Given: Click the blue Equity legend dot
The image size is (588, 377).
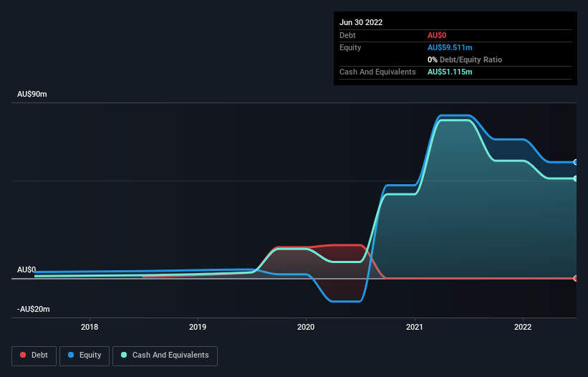Looking at the screenshot, I should 71,355.
